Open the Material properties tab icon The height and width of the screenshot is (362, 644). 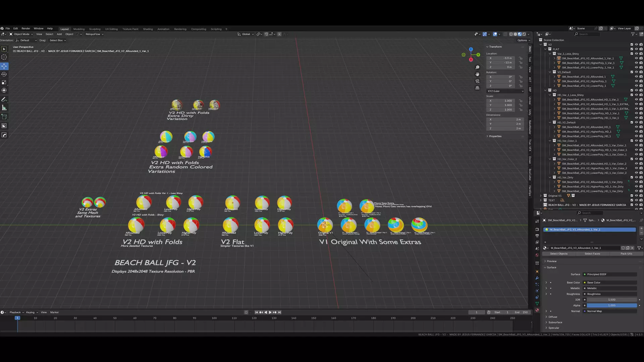[x=537, y=310]
